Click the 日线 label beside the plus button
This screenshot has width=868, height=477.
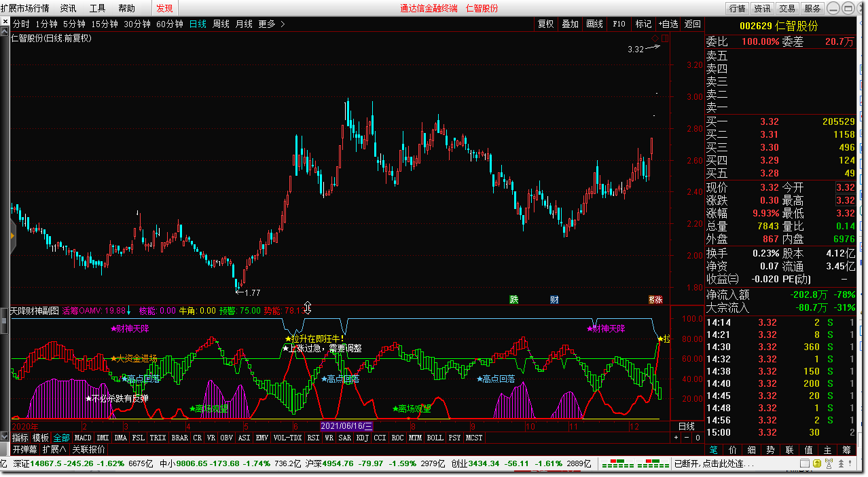click(x=687, y=426)
